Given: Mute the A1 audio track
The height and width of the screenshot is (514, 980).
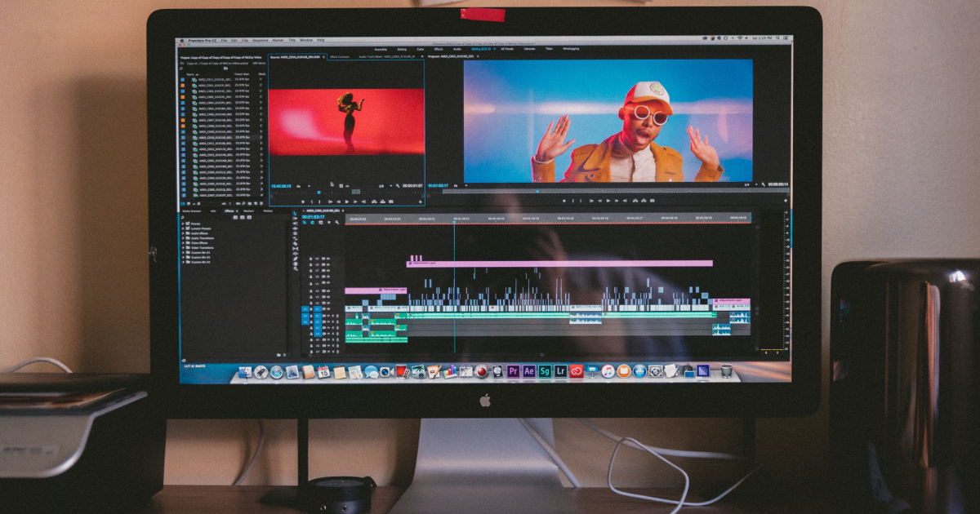Looking at the screenshot, I should (x=328, y=316).
